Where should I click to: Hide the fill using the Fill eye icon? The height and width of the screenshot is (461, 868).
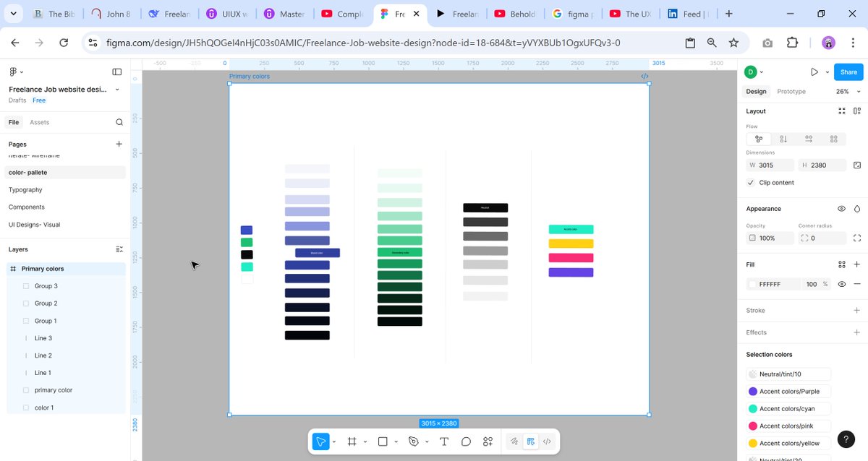(x=841, y=284)
